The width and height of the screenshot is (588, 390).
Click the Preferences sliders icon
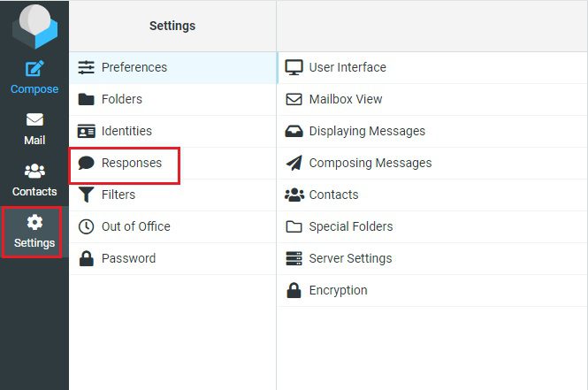point(87,67)
